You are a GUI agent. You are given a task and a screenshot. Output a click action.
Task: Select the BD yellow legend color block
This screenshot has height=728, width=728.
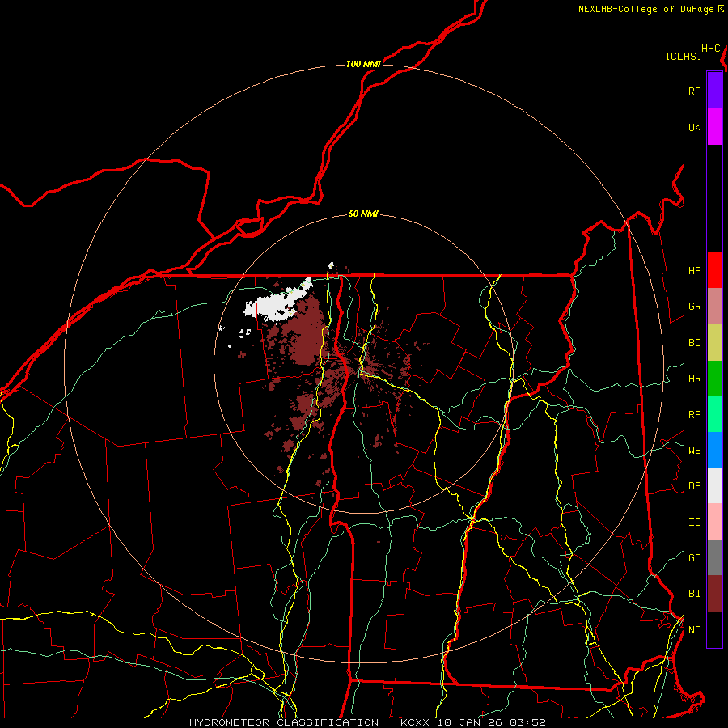pyautogui.click(x=714, y=342)
